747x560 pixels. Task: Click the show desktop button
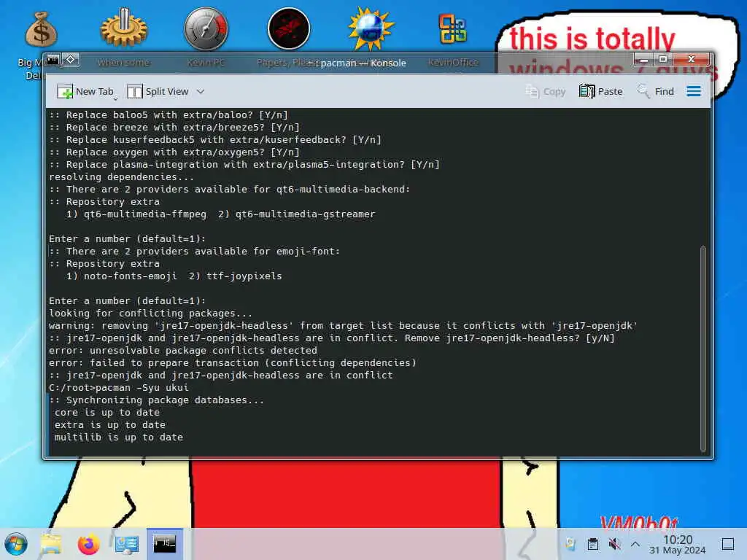click(727, 544)
